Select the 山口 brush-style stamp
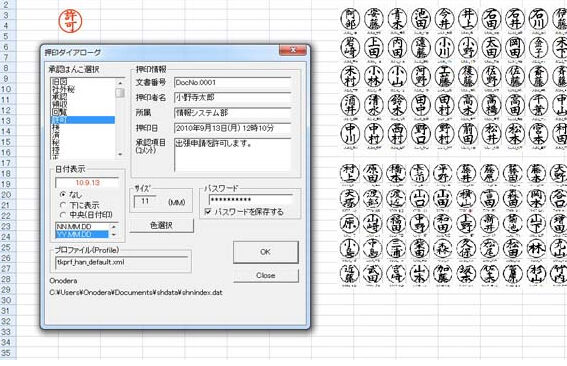Viewport: 567px width, 366px height. click(420, 199)
